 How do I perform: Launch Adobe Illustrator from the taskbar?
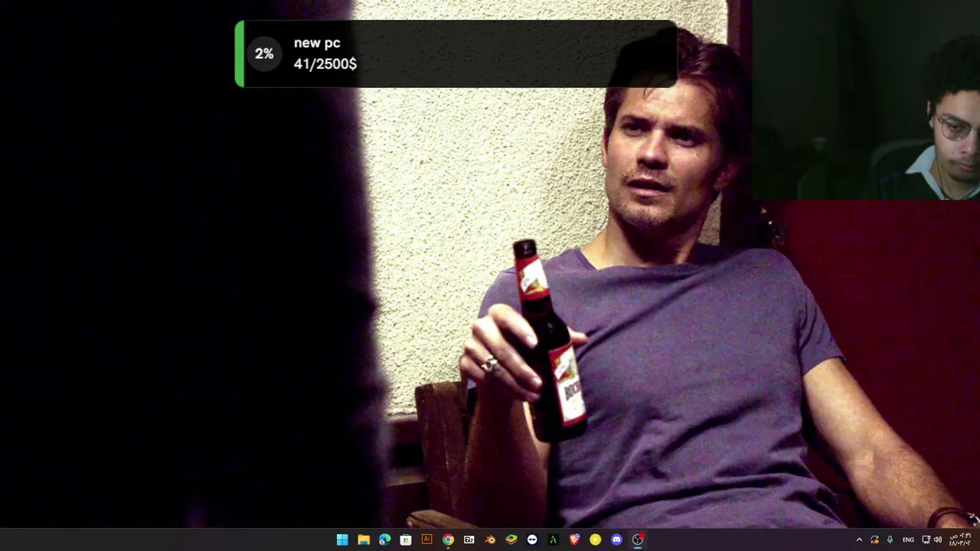pyautogui.click(x=427, y=540)
